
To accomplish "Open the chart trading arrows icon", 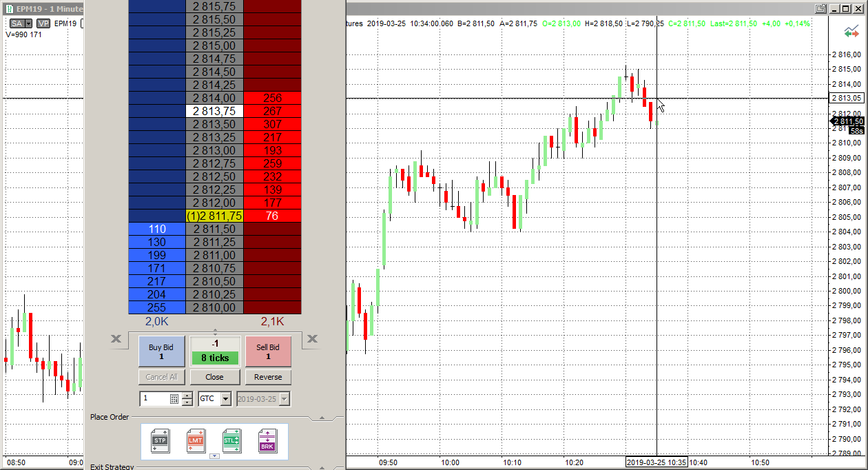I will click(x=851, y=32).
